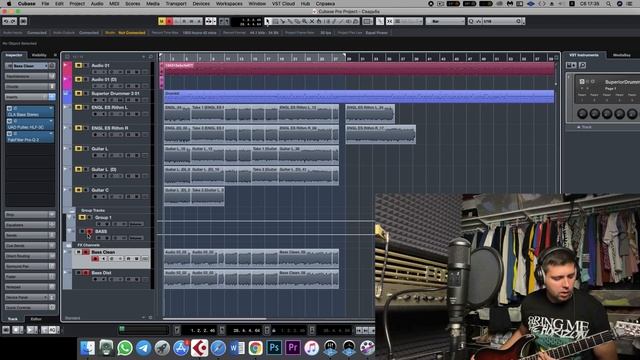This screenshot has width=640, height=360.
Task: Click global Read automation R toolbar button
Action: tap(184, 21)
